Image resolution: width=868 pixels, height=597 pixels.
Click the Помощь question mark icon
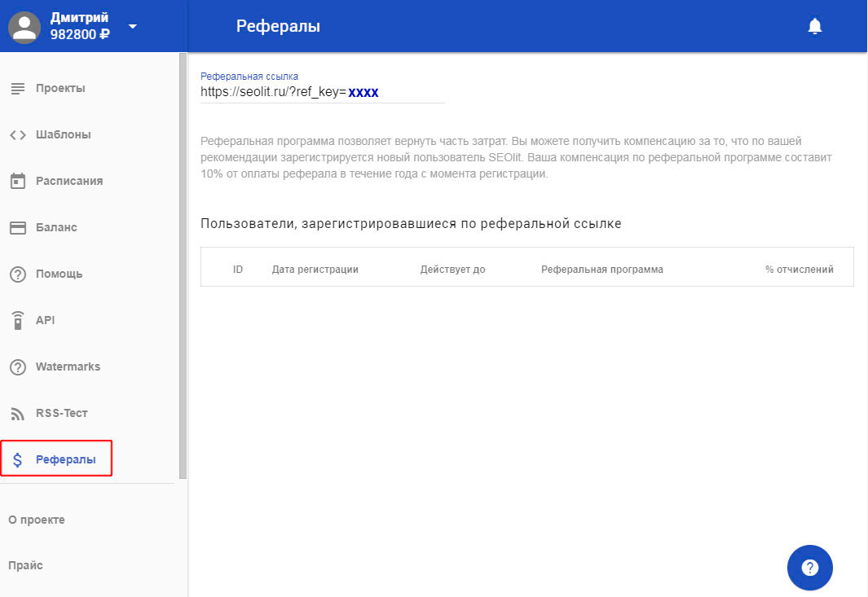[x=18, y=274]
